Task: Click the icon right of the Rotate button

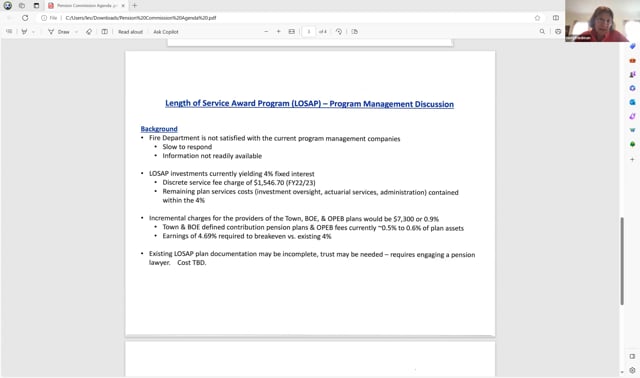Action: 354,31
